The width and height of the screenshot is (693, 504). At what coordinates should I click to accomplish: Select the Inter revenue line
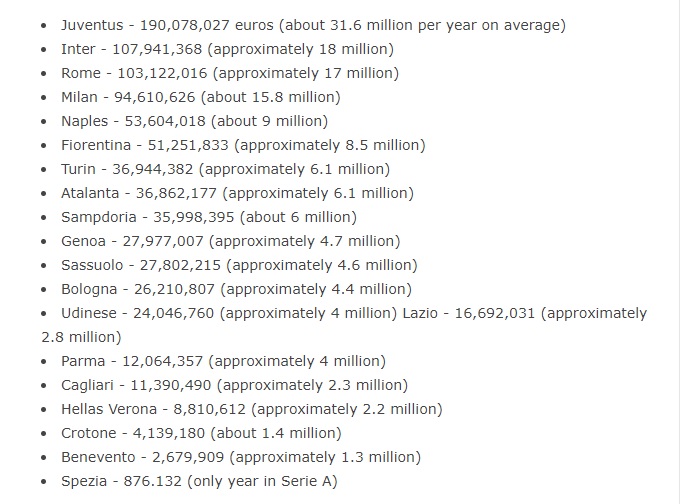click(x=227, y=48)
